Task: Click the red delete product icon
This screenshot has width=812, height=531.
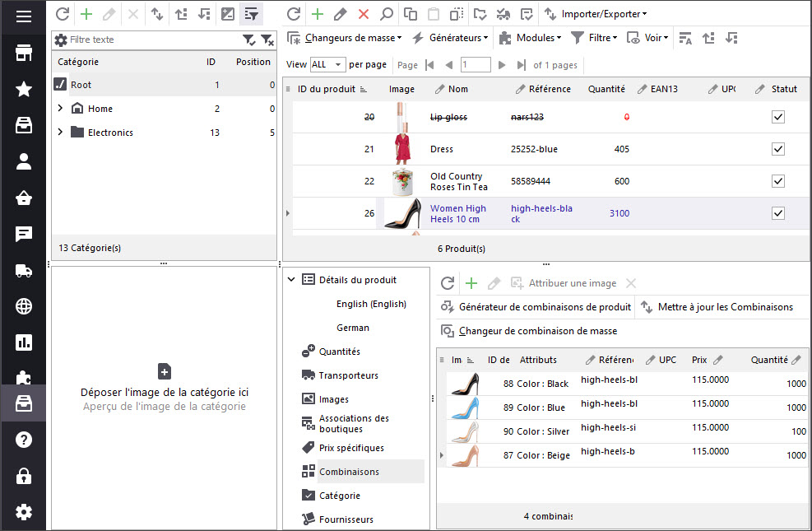Action: pos(363,14)
